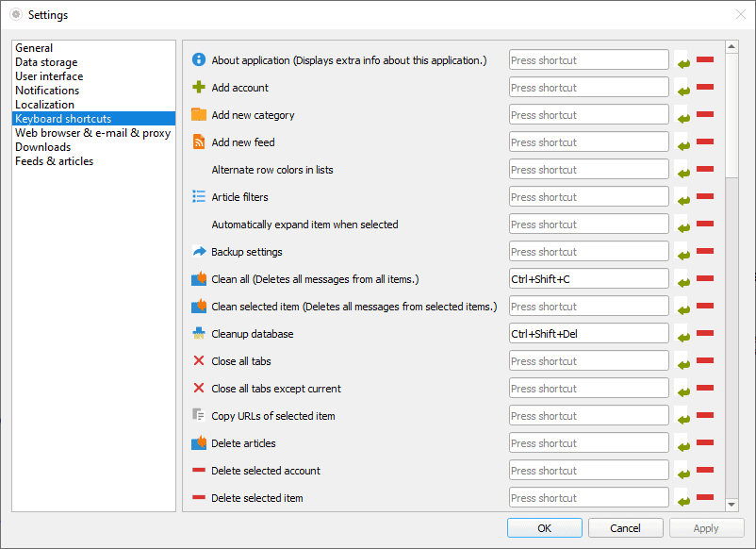756x549 pixels.
Task: Clear the Cleanup database shortcut with red minus
Action: [x=705, y=333]
